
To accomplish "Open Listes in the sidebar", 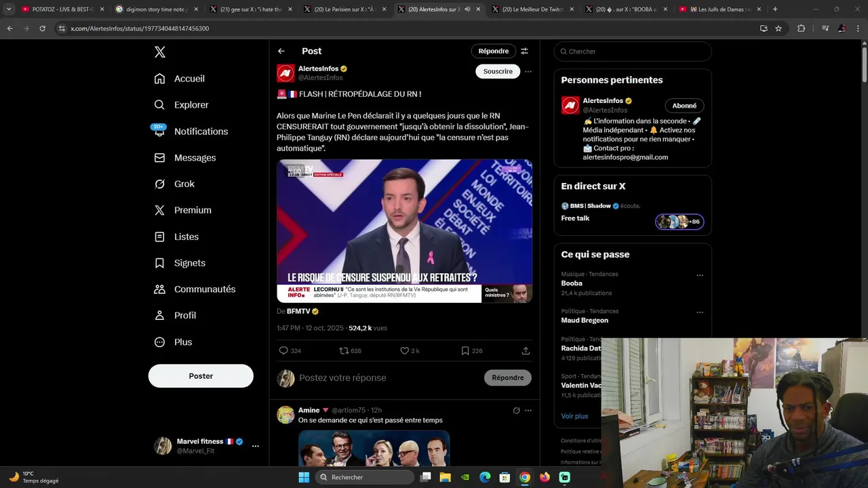I will click(176, 237).
